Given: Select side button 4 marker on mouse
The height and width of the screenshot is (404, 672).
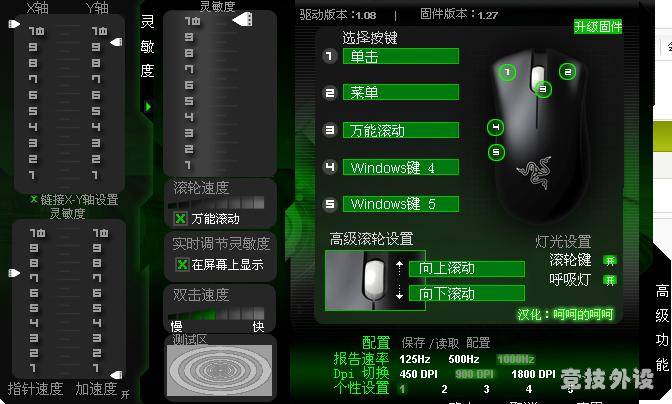Looking at the screenshot, I should 496,127.
